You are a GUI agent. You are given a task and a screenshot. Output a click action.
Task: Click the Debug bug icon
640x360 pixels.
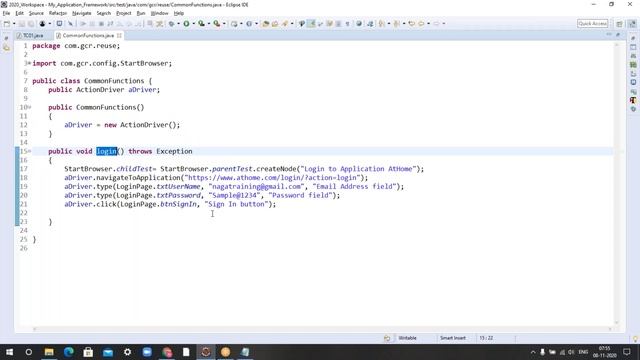point(171,24)
